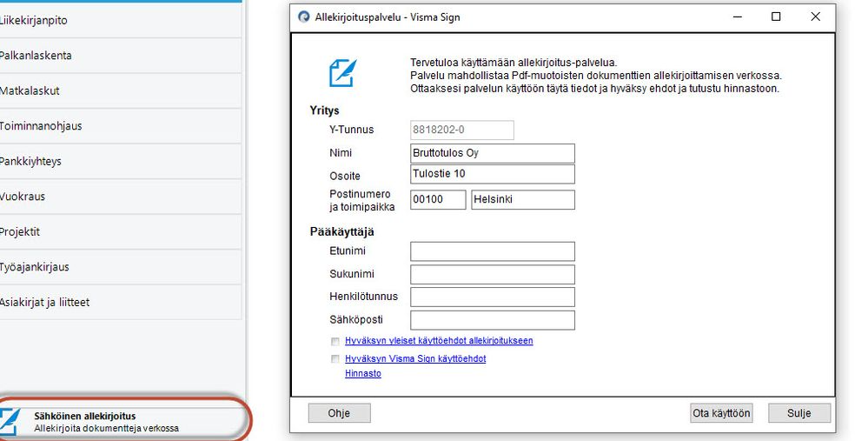Check the Visma Sign käyttöehdot checkbox

click(335, 359)
